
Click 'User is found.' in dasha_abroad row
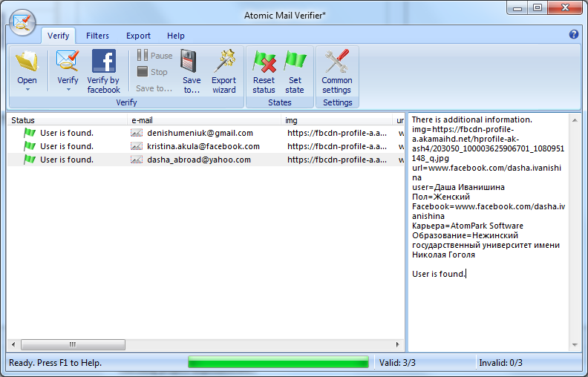pyautogui.click(x=67, y=160)
